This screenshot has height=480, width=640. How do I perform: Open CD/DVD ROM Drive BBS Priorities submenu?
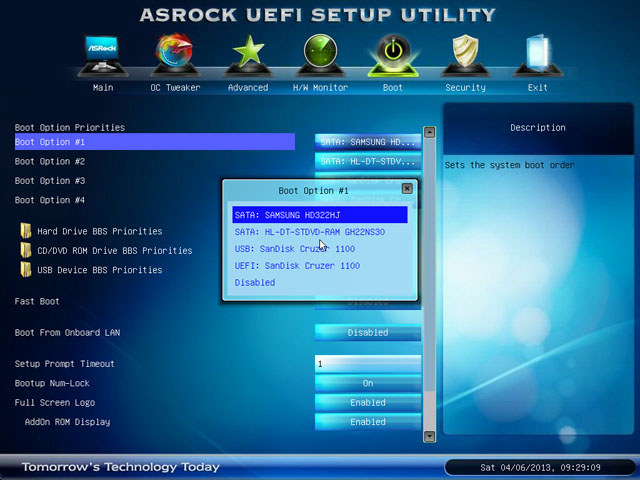point(115,250)
